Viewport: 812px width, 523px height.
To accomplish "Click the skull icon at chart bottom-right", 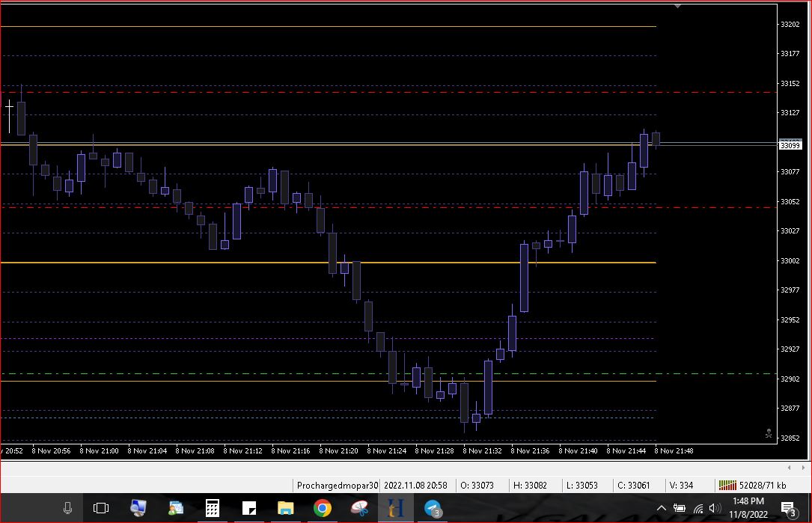I will [769, 432].
